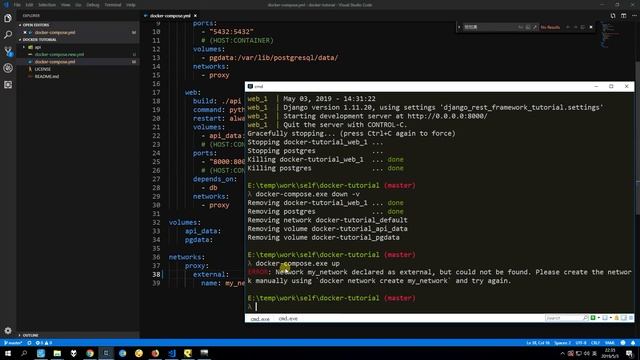Click YAML language mode in status bar
The image size is (640, 360).
pos(610,343)
